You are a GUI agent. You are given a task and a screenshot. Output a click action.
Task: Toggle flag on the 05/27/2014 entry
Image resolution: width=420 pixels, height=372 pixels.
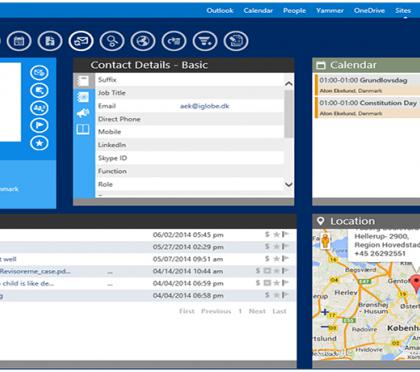tap(285, 247)
